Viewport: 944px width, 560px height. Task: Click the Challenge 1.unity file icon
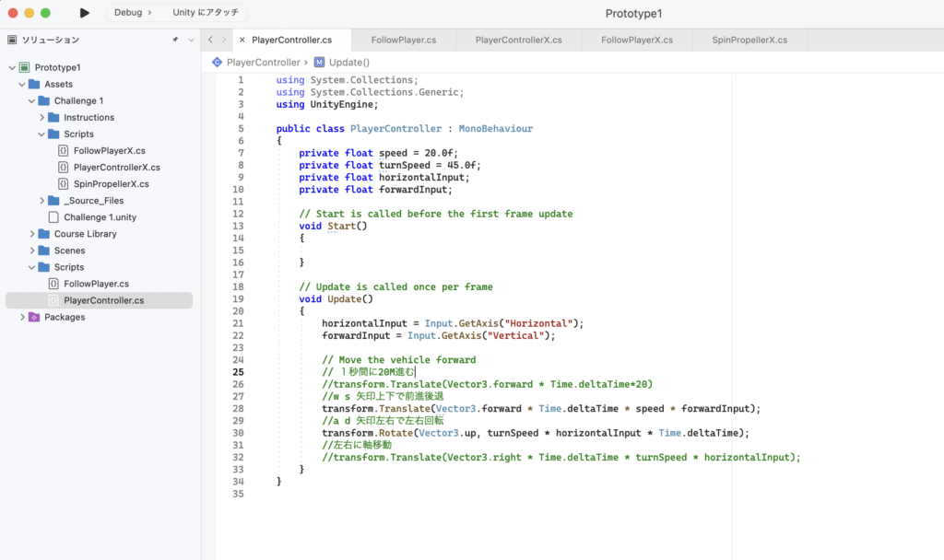53,217
